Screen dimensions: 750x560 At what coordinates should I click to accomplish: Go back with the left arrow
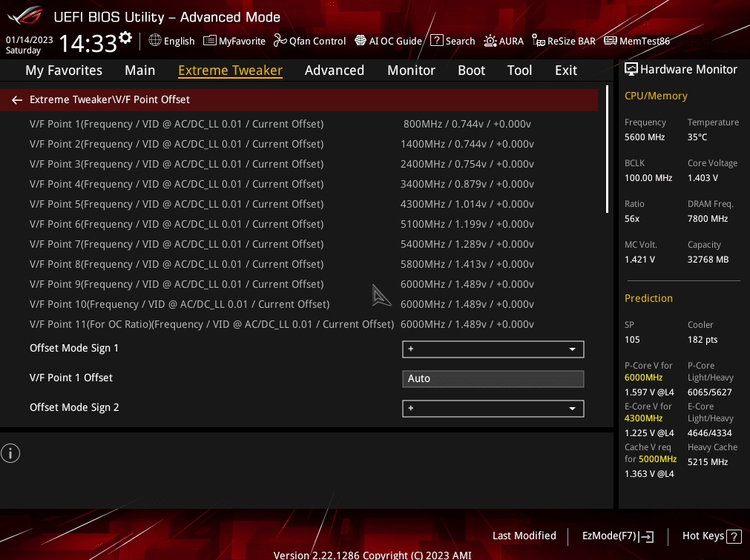17,100
